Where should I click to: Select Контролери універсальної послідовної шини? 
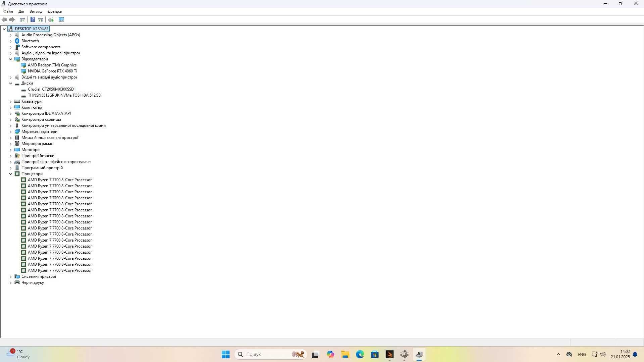[63, 125]
